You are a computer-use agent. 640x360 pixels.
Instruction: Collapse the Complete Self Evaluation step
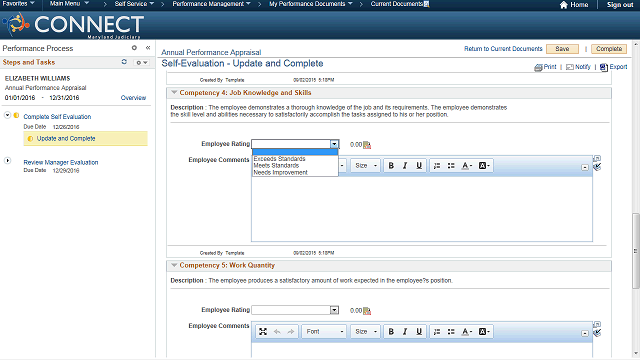coord(7,116)
